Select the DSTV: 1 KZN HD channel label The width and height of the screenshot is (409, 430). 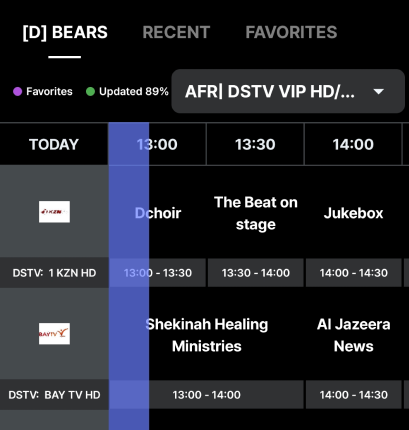[54, 273]
